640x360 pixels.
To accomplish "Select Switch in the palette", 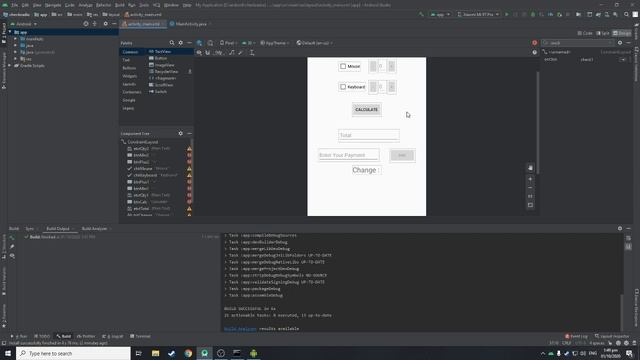I will click(x=161, y=92).
